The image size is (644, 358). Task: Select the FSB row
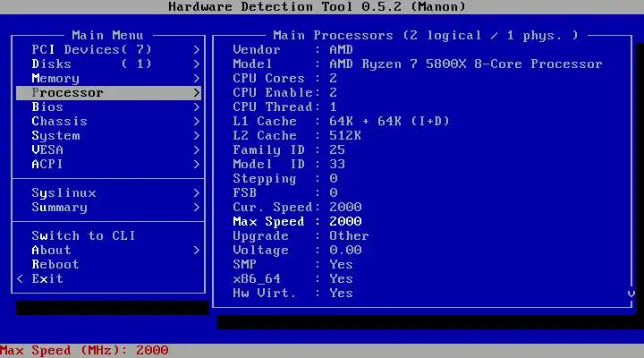pos(284,193)
